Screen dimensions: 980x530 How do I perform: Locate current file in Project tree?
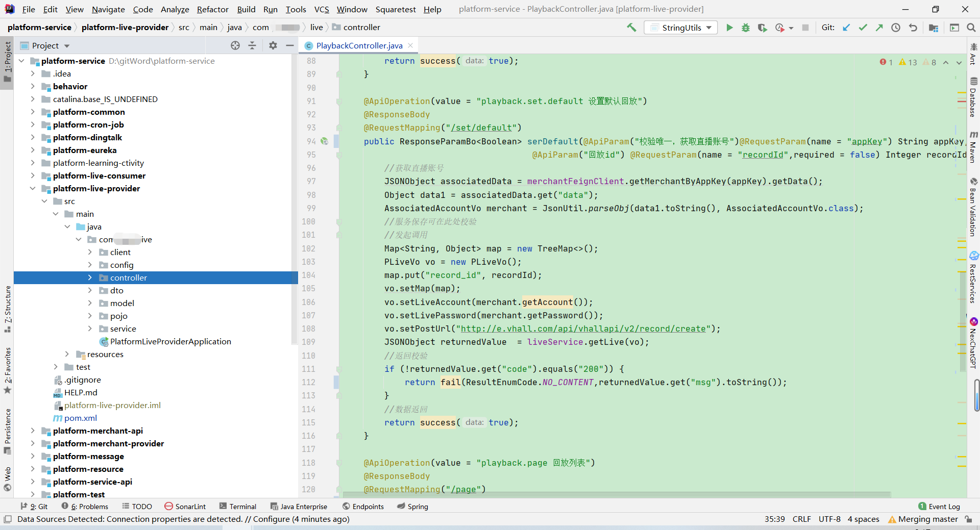(x=235, y=45)
